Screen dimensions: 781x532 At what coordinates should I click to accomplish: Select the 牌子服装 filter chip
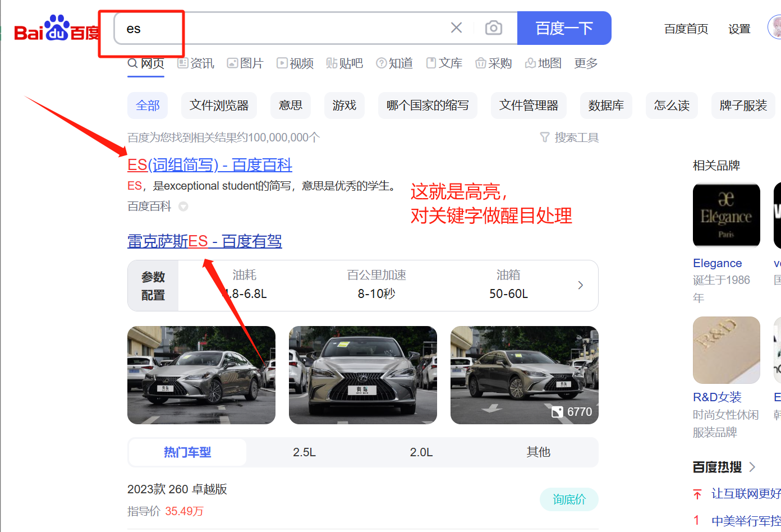point(743,106)
